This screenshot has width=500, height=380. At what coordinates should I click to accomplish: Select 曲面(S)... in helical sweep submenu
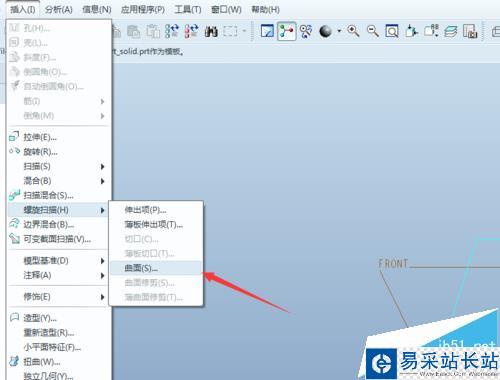[x=156, y=268]
